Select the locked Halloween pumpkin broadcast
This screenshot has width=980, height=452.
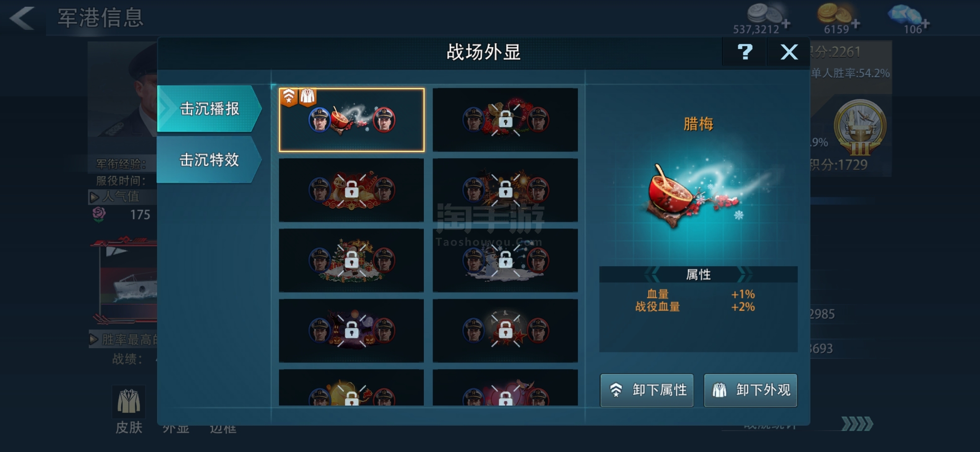coord(352,331)
